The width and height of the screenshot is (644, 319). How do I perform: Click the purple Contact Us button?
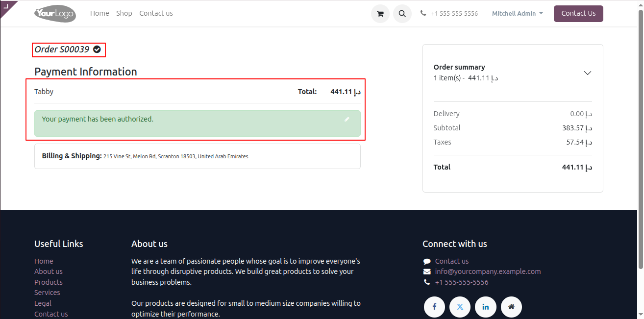578,14
